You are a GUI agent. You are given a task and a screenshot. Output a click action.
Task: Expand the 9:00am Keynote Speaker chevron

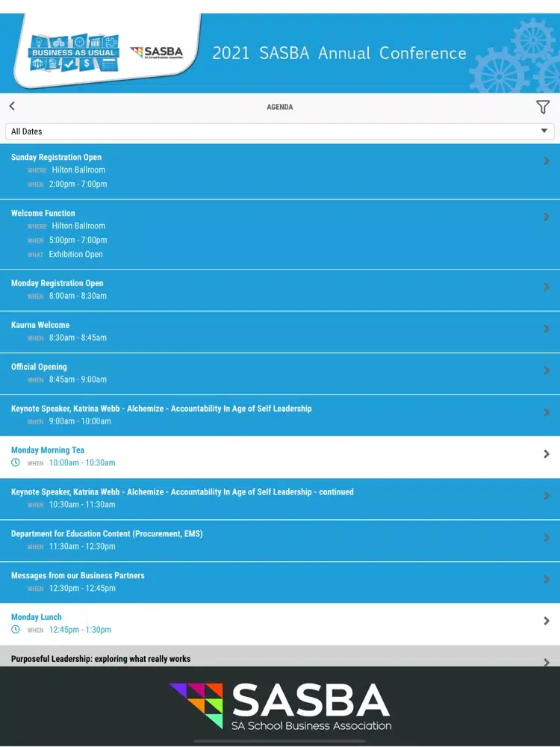(x=547, y=412)
